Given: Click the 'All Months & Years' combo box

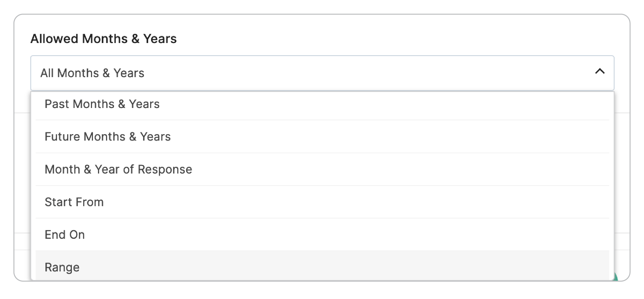Looking at the screenshot, I should tap(322, 73).
